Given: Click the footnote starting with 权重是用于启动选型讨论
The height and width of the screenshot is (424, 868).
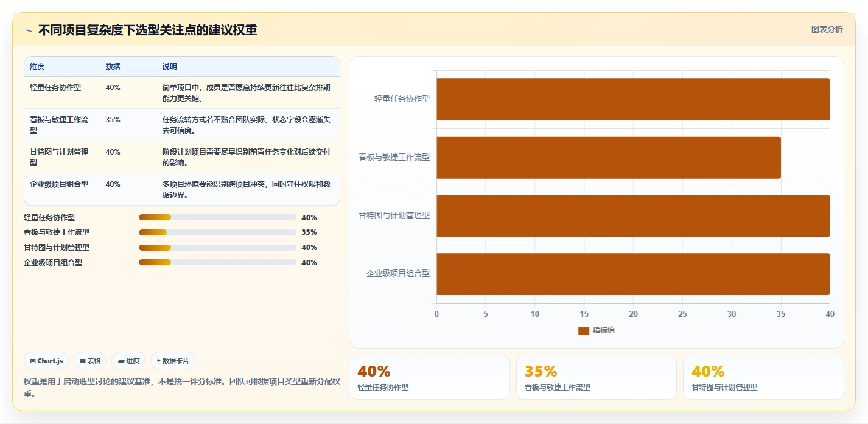Looking at the screenshot, I should (182, 388).
